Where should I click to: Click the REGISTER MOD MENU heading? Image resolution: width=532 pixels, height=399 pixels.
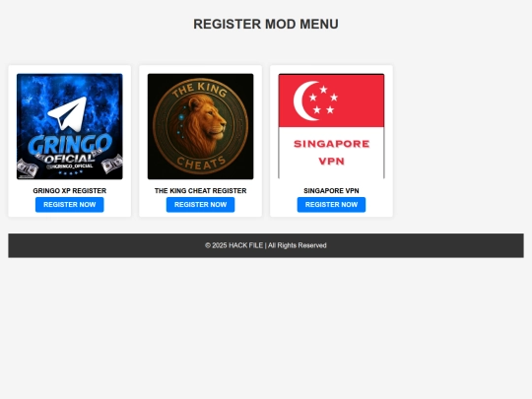(x=266, y=24)
